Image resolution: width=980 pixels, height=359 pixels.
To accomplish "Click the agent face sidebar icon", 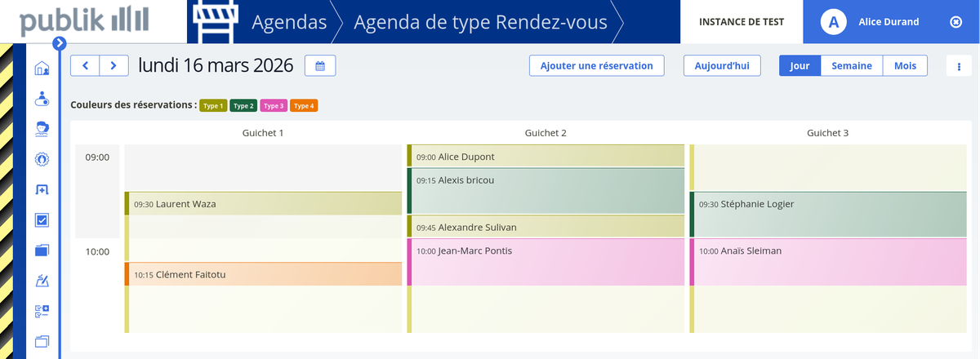I will [42, 129].
